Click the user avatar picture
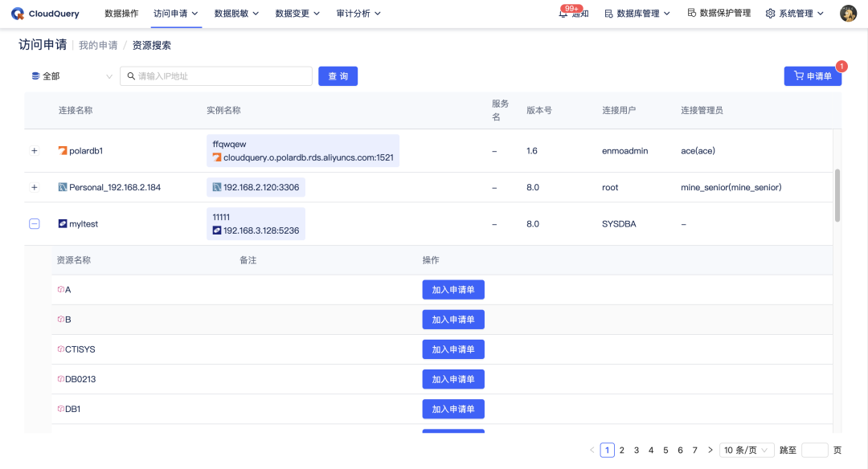868x469 pixels. (848, 14)
